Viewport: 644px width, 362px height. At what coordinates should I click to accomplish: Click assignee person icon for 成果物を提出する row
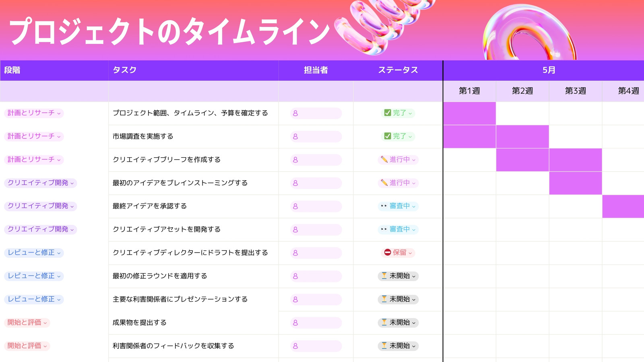coord(295,323)
